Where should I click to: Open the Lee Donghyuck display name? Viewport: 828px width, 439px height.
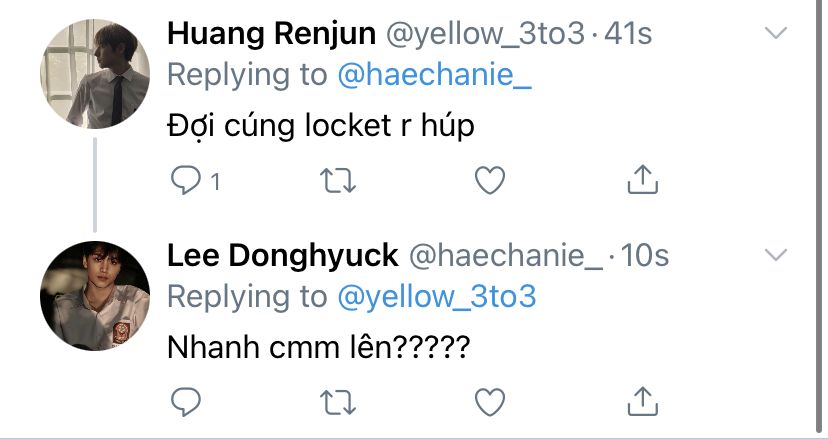point(282,256)
